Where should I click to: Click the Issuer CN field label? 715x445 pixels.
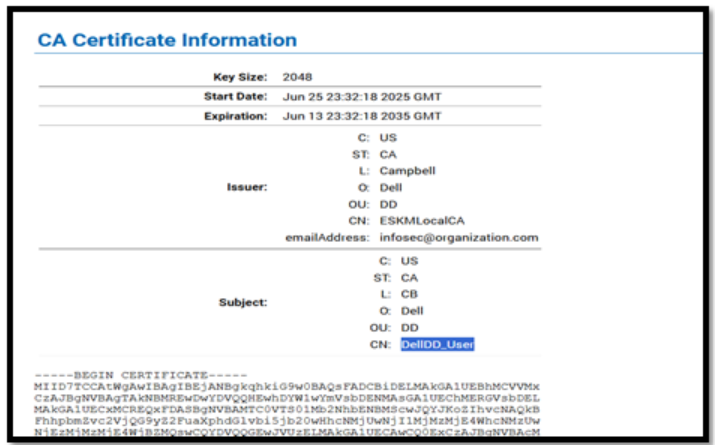tap(359, 221)
